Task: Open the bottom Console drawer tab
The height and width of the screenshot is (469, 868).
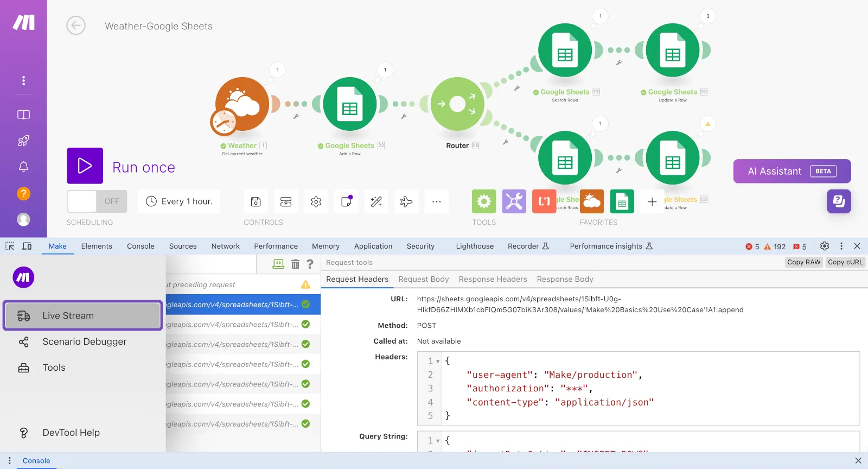Action: click(x=36, y=461)
